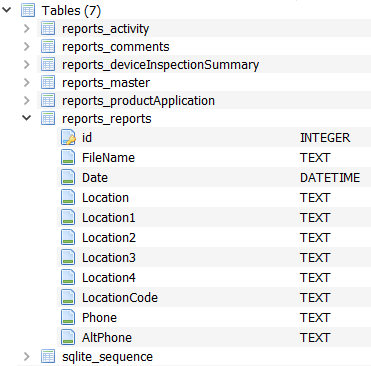This screenshot has width=371, height=366.
Task: Click the primary key icon for id
Action: 68,137
